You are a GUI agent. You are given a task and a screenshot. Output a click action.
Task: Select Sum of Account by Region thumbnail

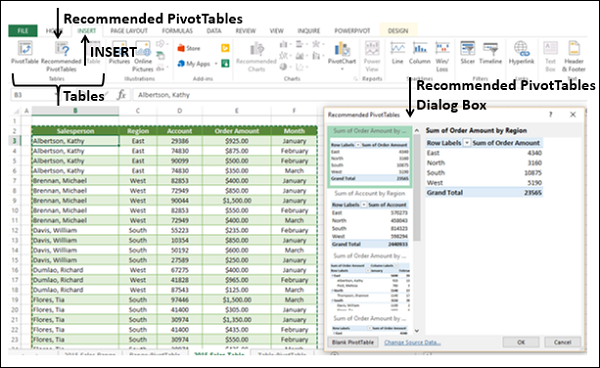point(370,220)
